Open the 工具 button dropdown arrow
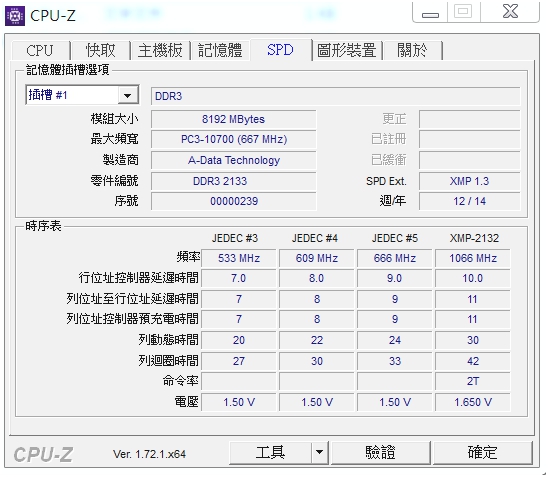 319,453
